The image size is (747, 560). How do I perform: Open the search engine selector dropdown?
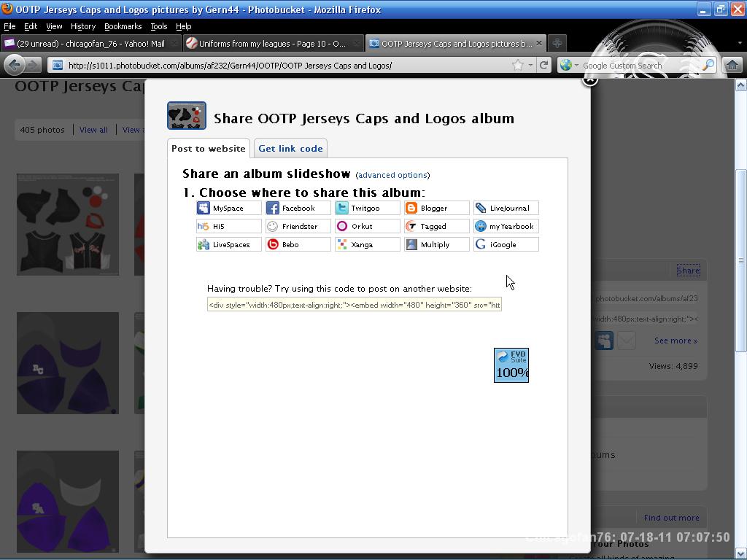point(569,65)
